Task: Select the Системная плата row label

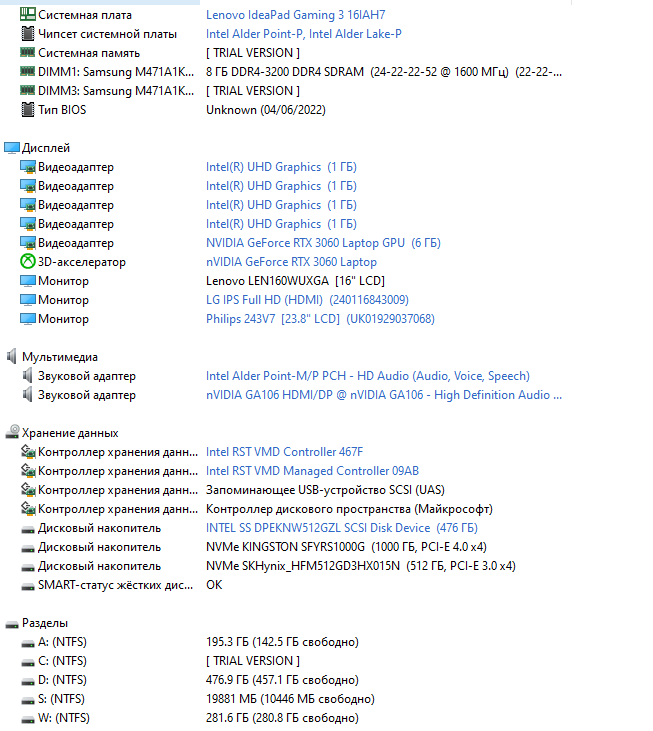Action: click(85, 15)
